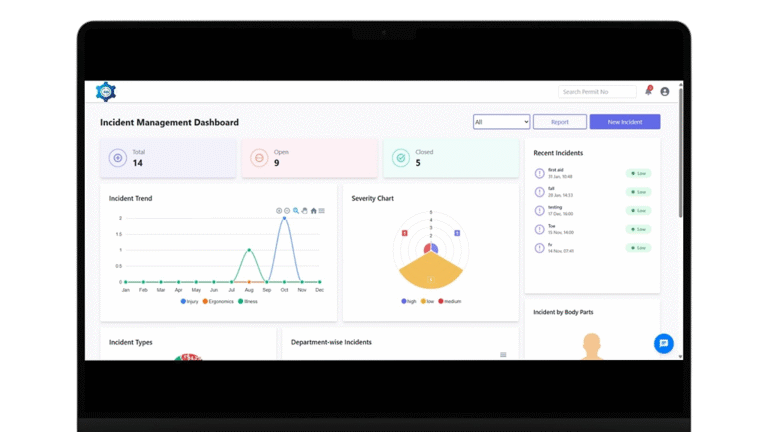The image size is (768, 432).
Task: Open the notifications bell
Action: pyautogui.click(x=648, y=91)
